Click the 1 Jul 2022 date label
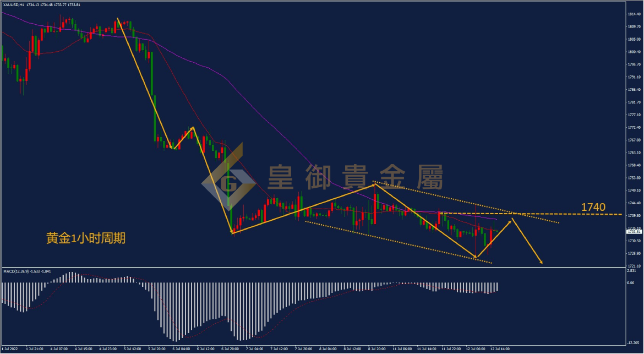This screenshot has height=354, width=644. point(9,349)
